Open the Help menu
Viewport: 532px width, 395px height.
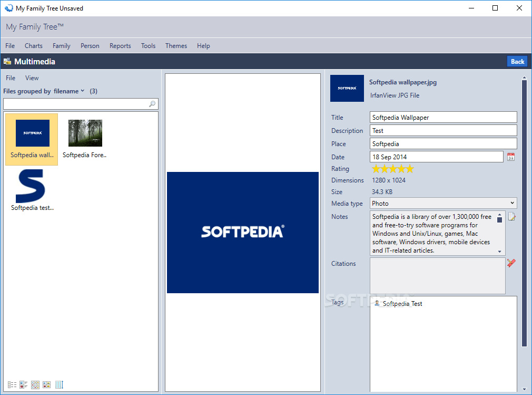[x=203, y=46]
